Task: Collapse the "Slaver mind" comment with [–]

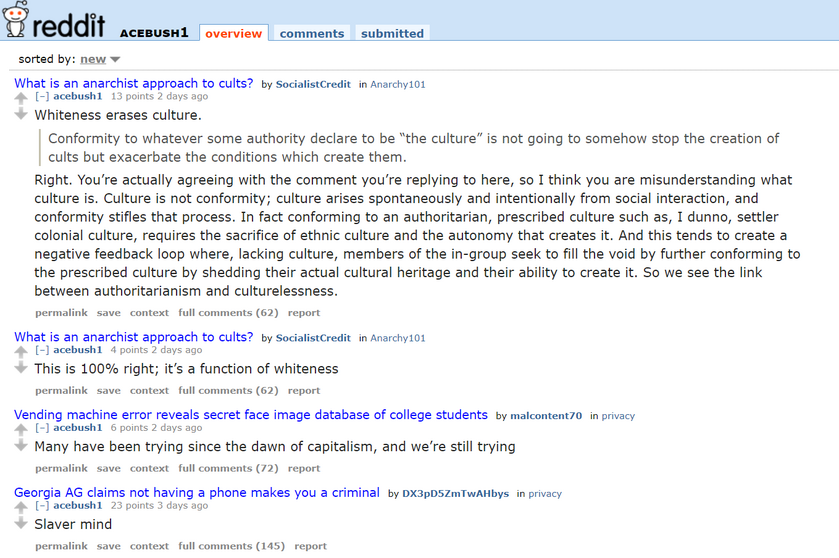Action: tap(42, 506)
